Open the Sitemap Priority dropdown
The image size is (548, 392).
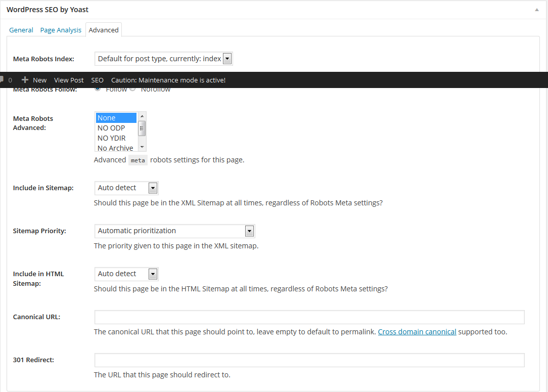click(175, 231)
